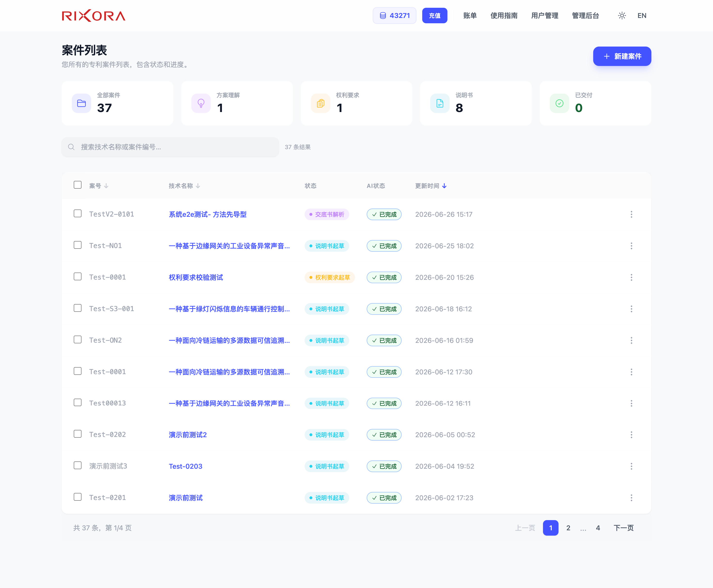Toggle the light/dark theme sun icon

622,16
